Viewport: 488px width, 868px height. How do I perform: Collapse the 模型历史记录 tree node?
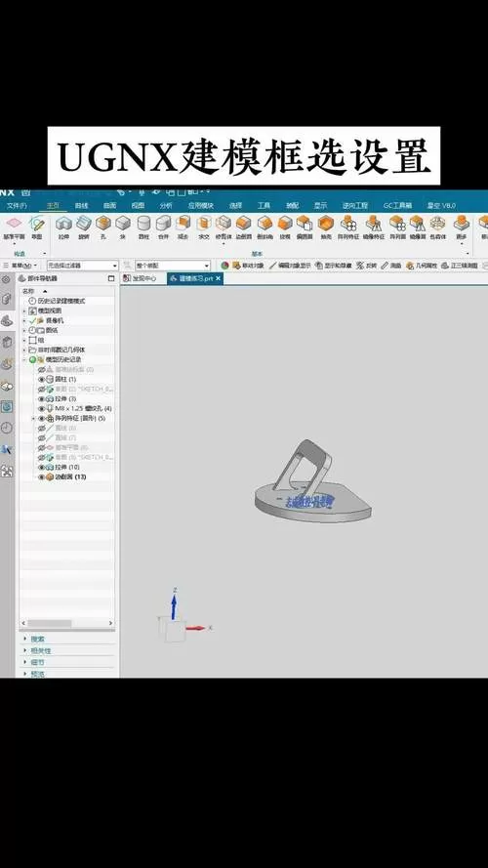[23, 360]
